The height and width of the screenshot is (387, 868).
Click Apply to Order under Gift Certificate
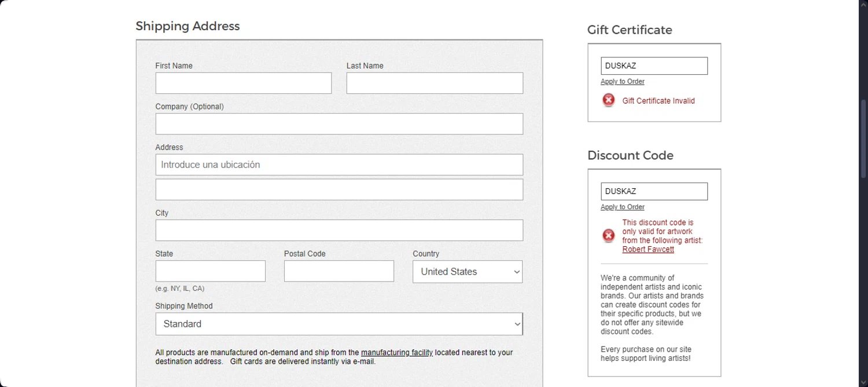(x=622, y=82)
